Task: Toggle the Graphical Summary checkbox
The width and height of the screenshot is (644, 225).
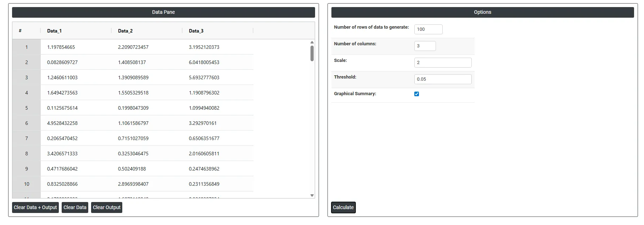Action: pos(416,94)
